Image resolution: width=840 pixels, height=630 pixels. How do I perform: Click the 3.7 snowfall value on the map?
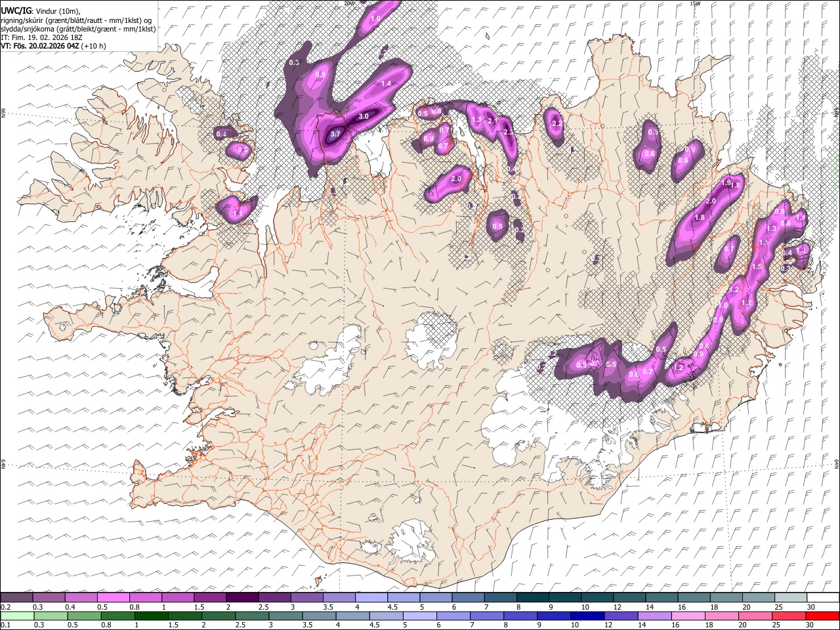[x=335, y=134]
